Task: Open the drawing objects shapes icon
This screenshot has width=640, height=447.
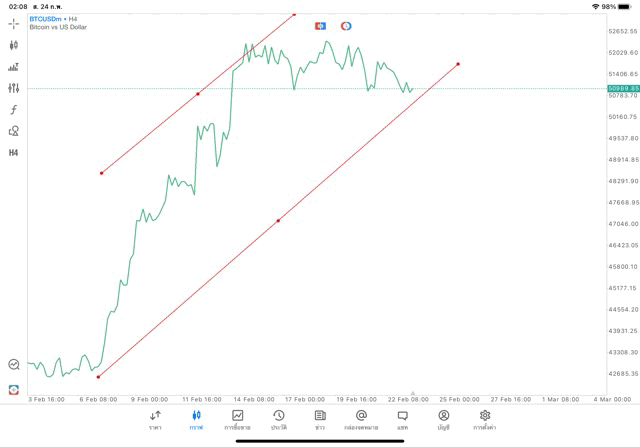Action: (14, 131)
